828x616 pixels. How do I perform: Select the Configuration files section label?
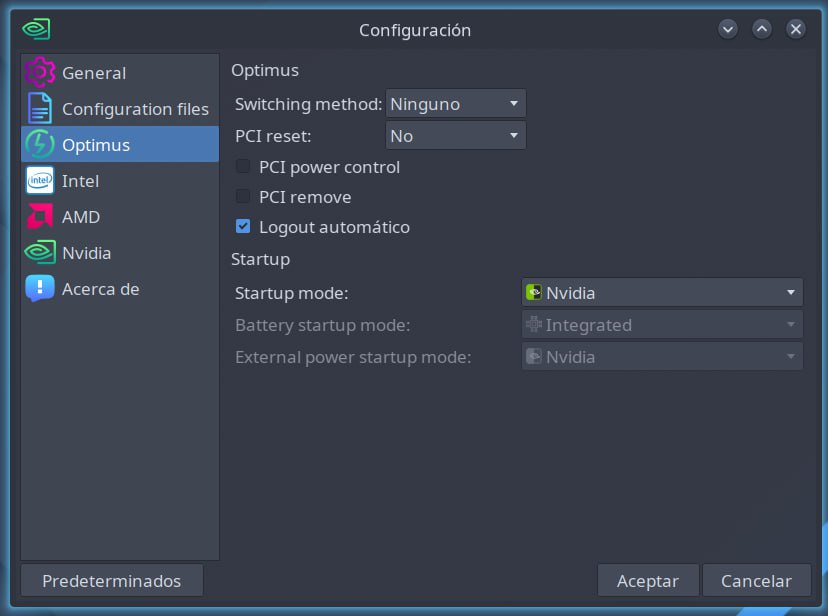click(x=135, y=109)
